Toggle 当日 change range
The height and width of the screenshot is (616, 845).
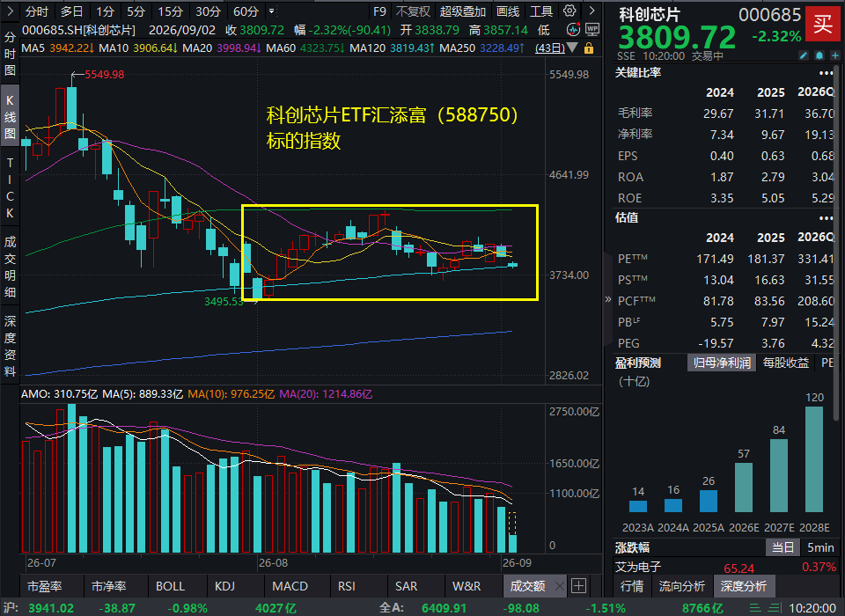pyautogui.click(x=783, y=547)
